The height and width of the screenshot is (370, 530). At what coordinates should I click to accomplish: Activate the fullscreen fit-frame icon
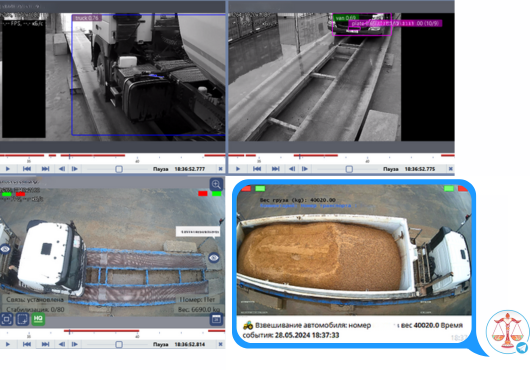coord(6,319)
